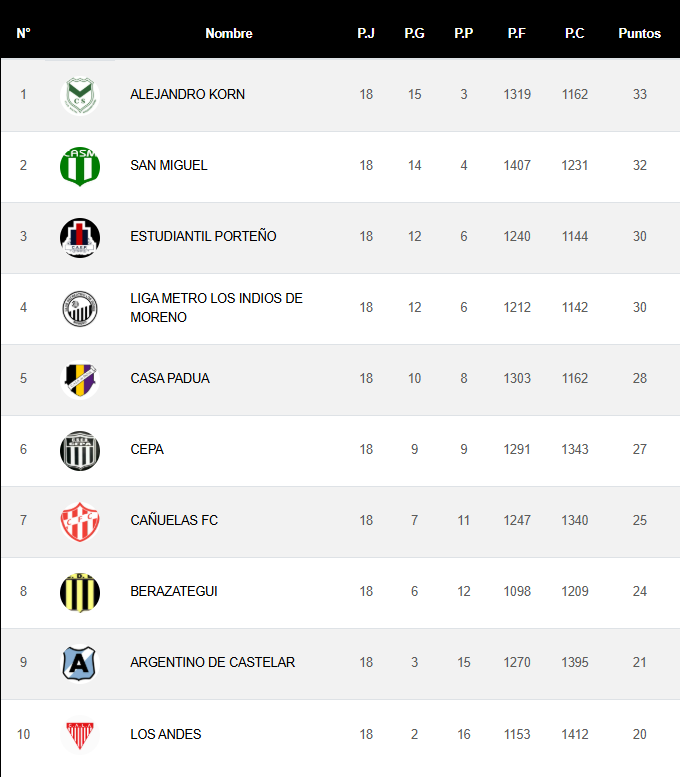Click the P.C column header
Image resolution: width=680 pixels, height=777 pixels.
click(575, 33)
